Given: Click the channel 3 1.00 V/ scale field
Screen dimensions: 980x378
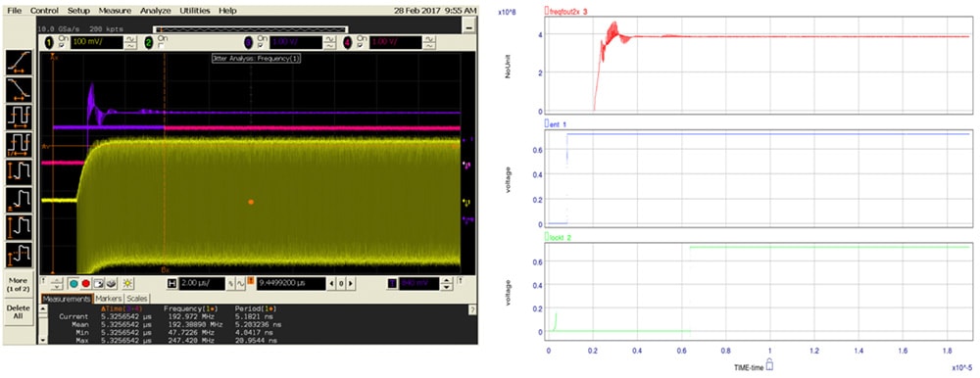Looking at the screenshot, I should point(296,42).
